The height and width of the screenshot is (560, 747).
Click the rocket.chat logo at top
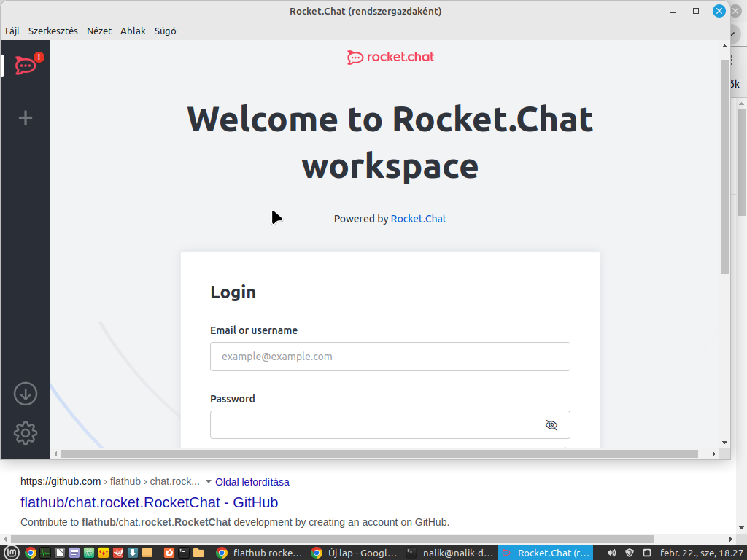click(x=390, y=57)
